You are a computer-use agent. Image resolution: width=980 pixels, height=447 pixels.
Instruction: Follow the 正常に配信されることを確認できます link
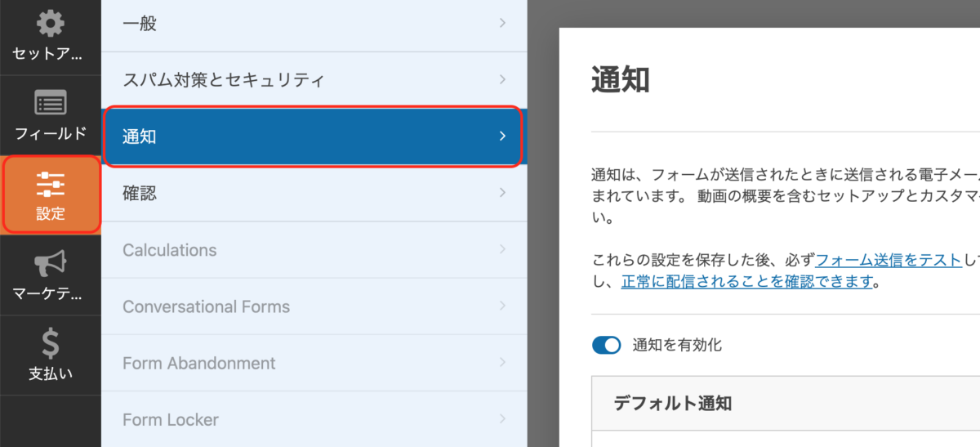pos(747,282)
